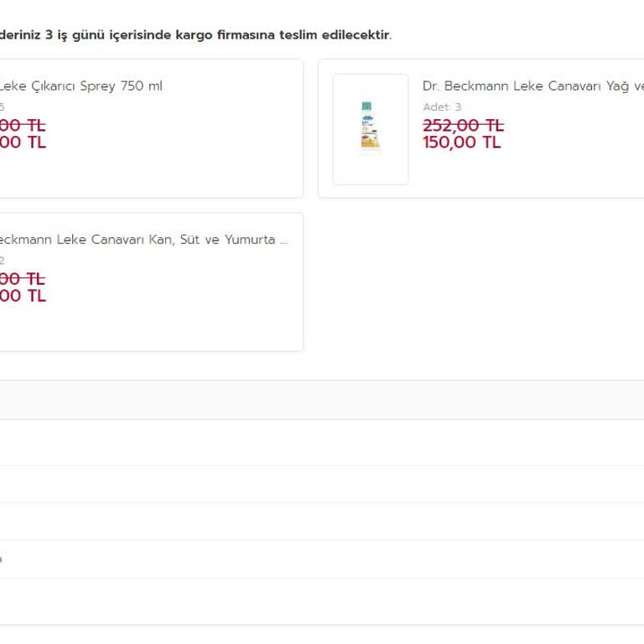644x644 pixels.
Task: Open Dr. Beckmann Leke Canavarı Yağ product title
Action: [533, 86]
